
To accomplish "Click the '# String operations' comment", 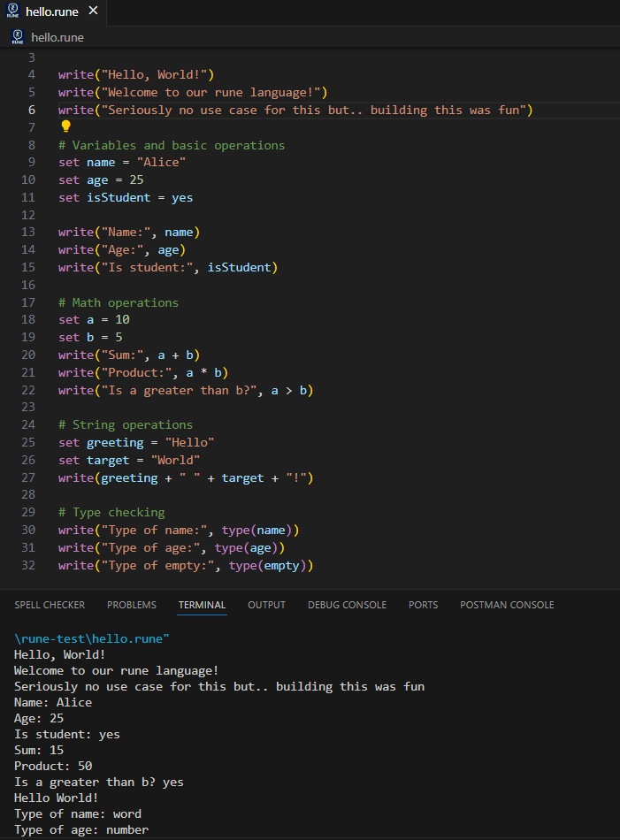I will coord(126,424).
